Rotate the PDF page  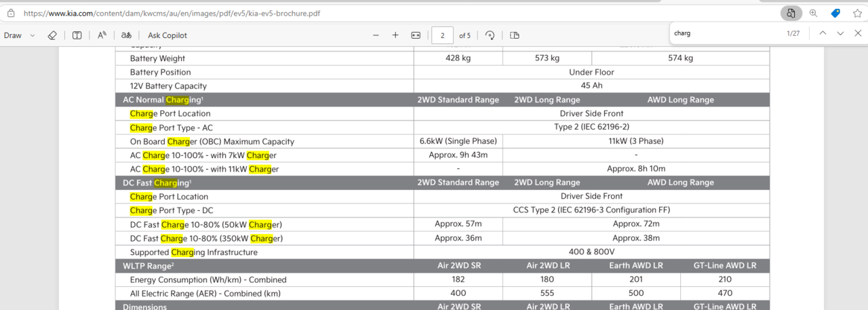(x=490, y=35)
